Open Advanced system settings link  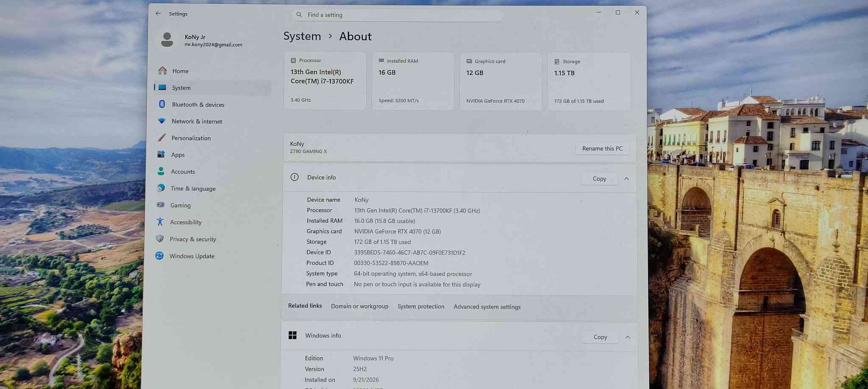(x=487, y=307)
